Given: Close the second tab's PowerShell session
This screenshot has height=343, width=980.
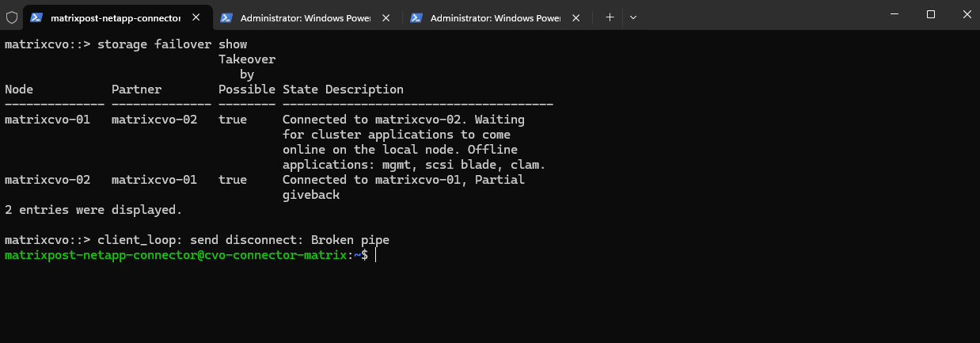Looking at the screenshot, I should (386, 17).
